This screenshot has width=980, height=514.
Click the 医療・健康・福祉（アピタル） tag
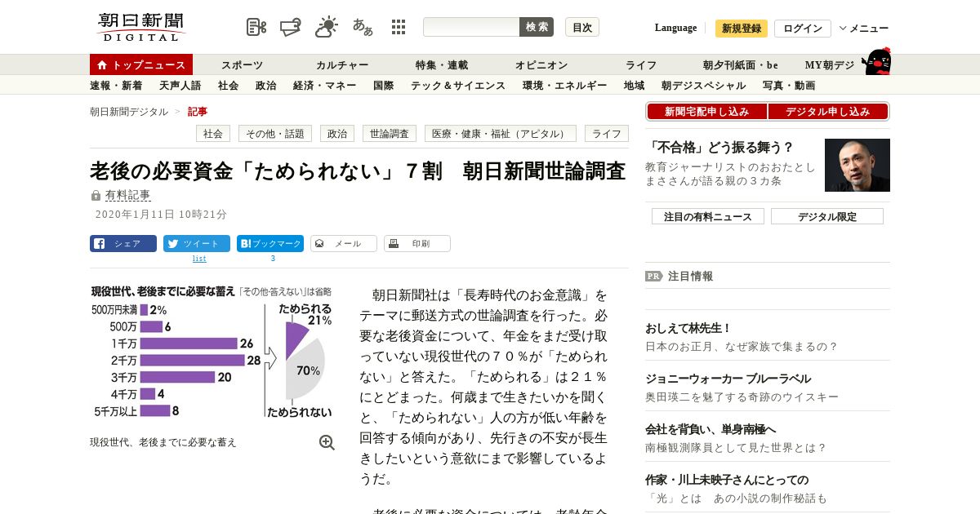(501, 134)
